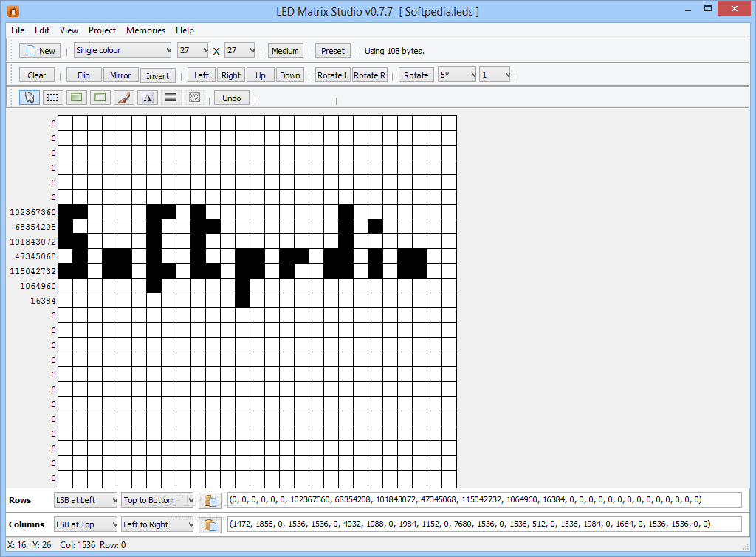The image size is (756, 557).
Task: Open the Single colour mode dropdown
Action: click(x=123, y=50)
